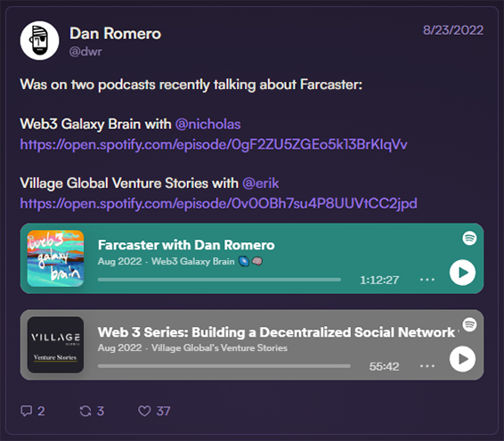Screen dimensions: 504x441
Task: Play the Web 3 Series episode
Action: coord(462,359)
